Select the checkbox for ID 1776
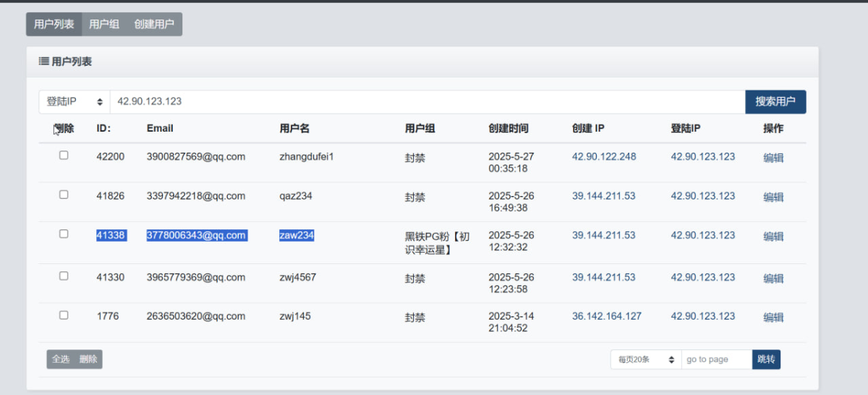The image size is (868, 395). (x=64, y=315)
